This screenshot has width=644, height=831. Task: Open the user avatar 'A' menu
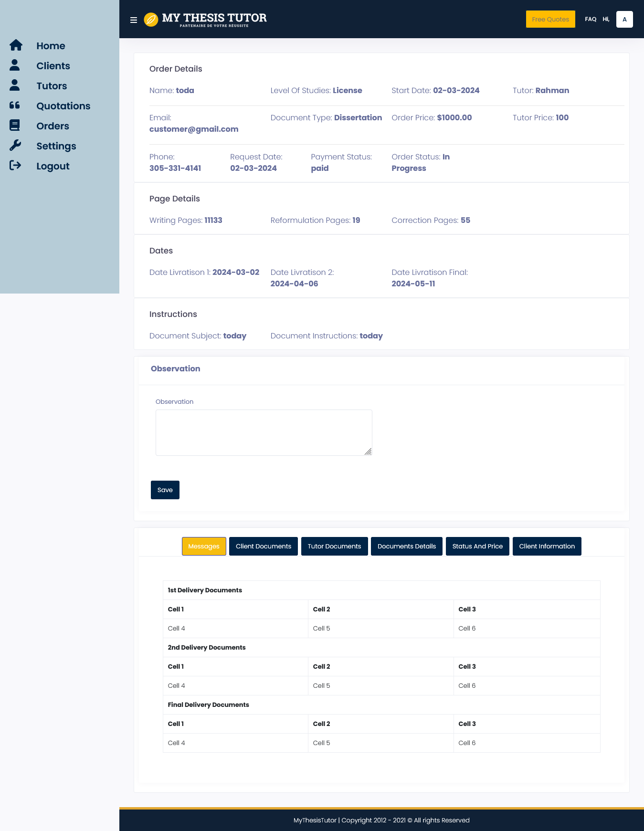pyautogui.click(x=624, y=19)
